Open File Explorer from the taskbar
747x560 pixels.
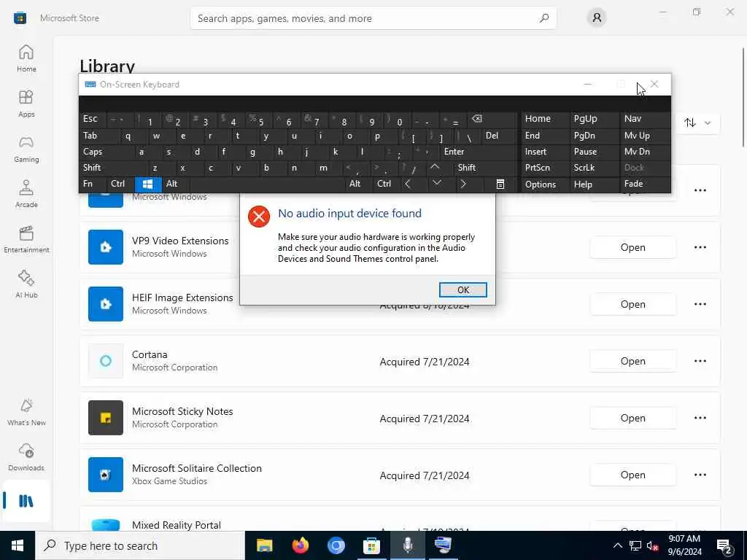click(264, 545)
